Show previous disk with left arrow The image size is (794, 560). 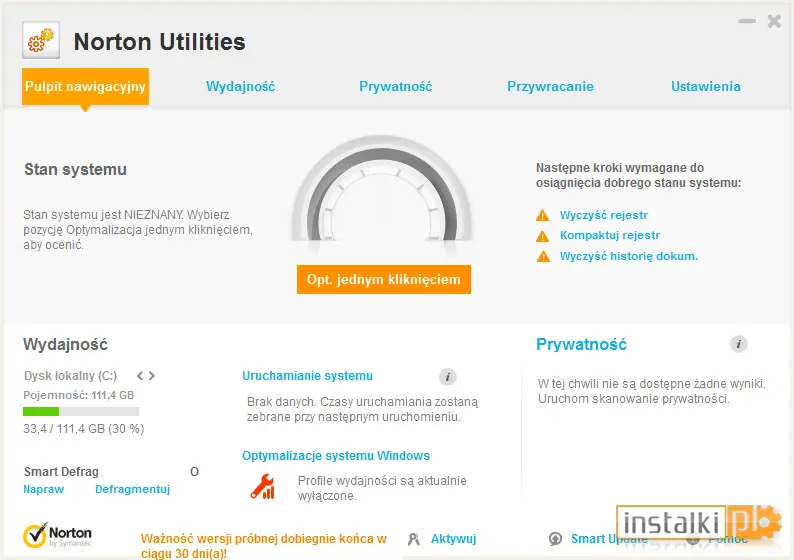pyautogui.click(x=140, y=376)
